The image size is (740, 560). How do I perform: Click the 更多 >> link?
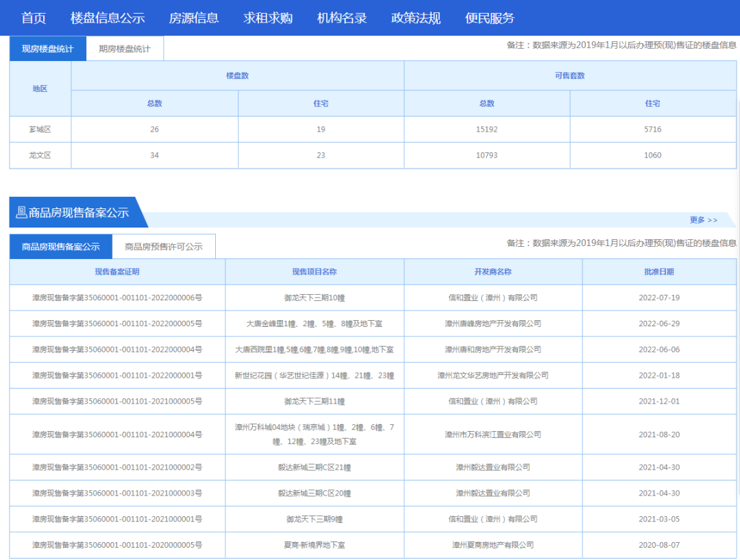click(703, 220)
